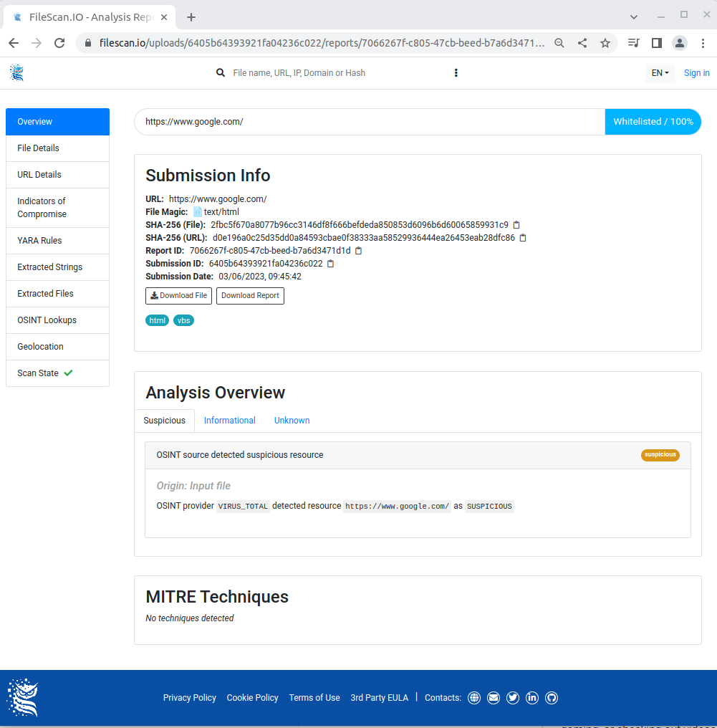Go back to the previous page

point(14,43)
